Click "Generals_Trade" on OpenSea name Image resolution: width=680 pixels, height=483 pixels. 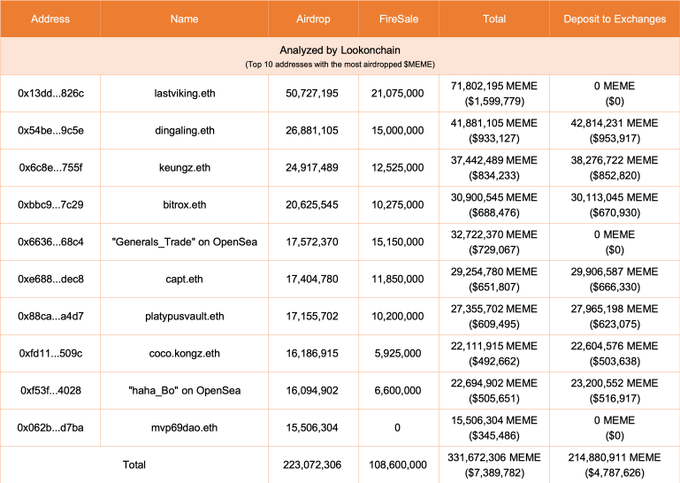(185, 242)
